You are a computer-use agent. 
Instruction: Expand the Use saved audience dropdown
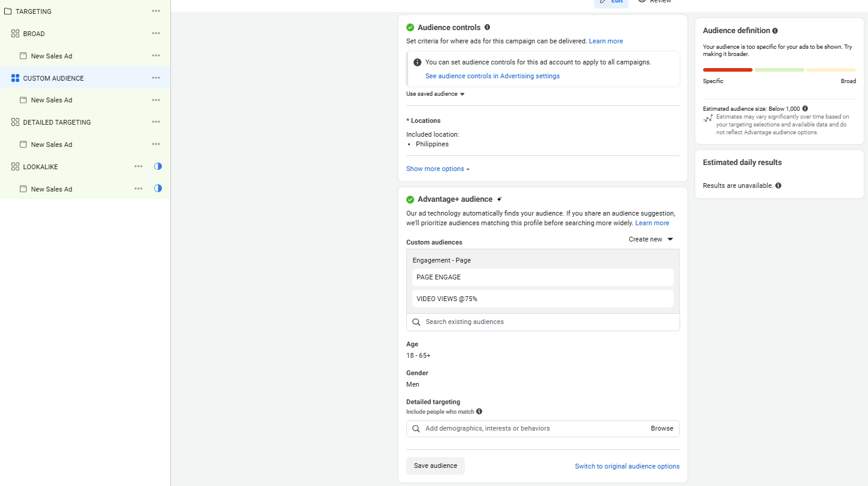[435, 94]
